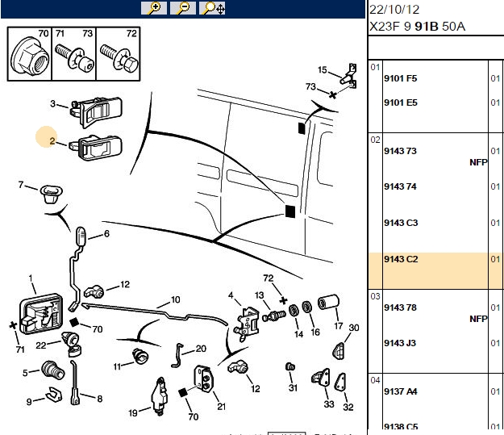This screenshot has width=504, height=435.
Task: Click part number 31 label
Action: pos(293,387)
